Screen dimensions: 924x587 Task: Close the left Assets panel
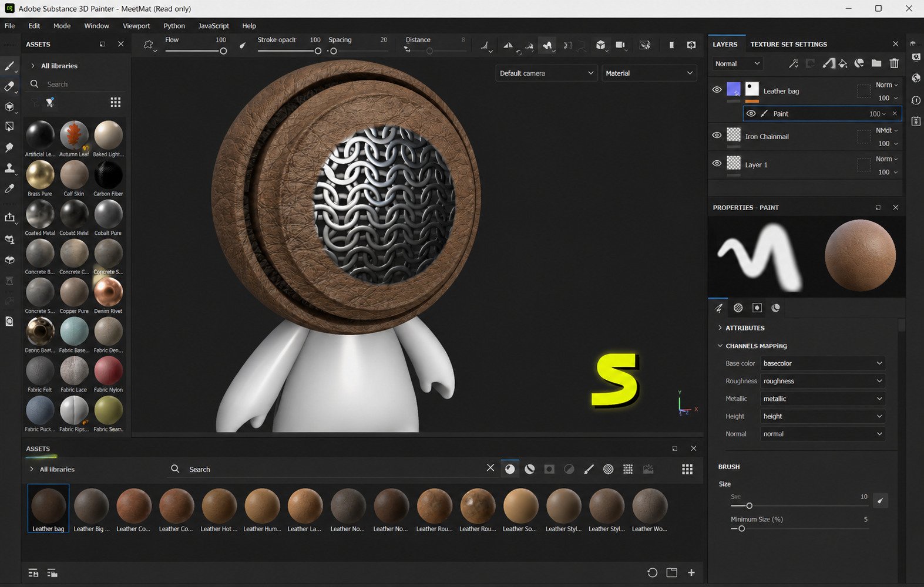click(x=120, y=44)
